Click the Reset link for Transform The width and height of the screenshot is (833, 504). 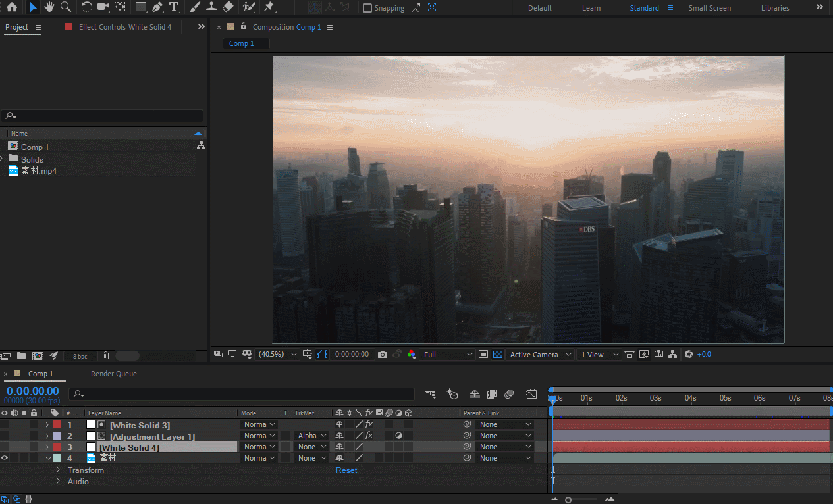[x=346, y=470]
